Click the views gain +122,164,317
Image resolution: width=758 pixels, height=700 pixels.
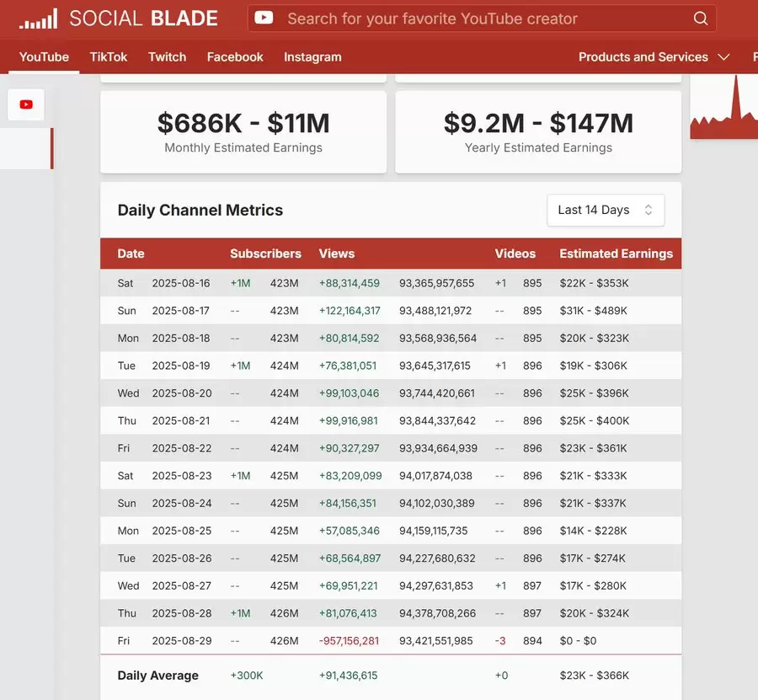click(x=350, y=311)
